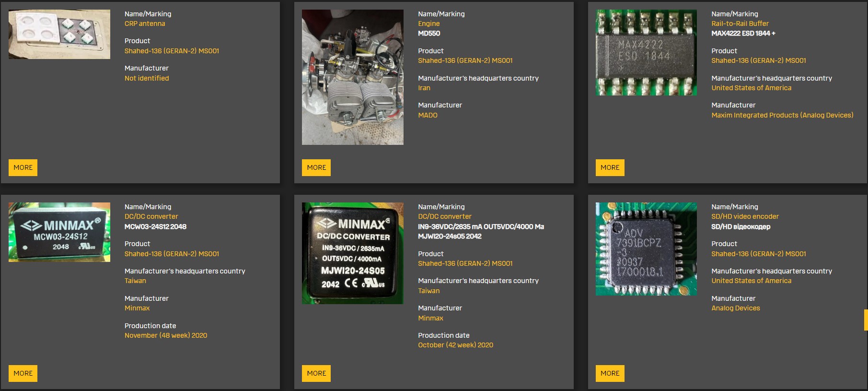The image size is (868, 391).
Task: Filter by United States on video encoder card
Action: point(752,281)
